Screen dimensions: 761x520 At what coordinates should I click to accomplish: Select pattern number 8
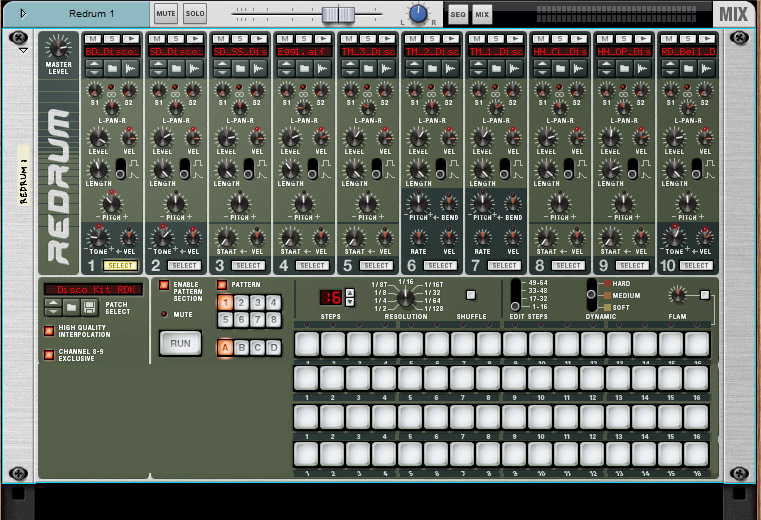(x=274, y=319)
